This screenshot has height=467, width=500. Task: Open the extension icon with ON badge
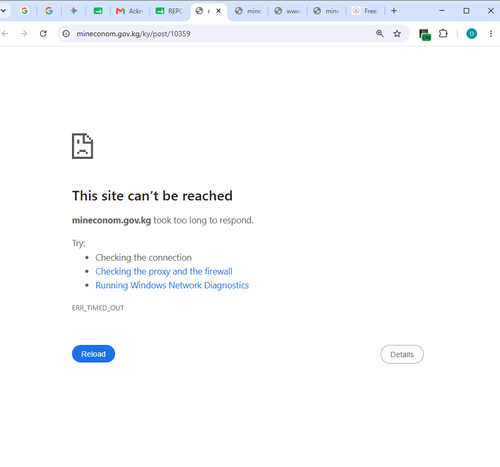click(x=425, y=34)
